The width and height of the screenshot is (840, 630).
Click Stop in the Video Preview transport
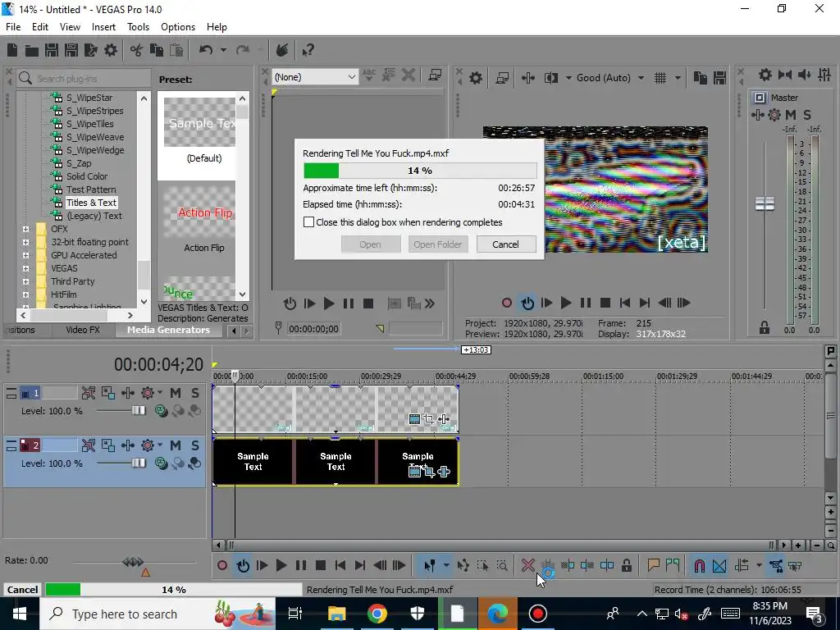(605, 303)
